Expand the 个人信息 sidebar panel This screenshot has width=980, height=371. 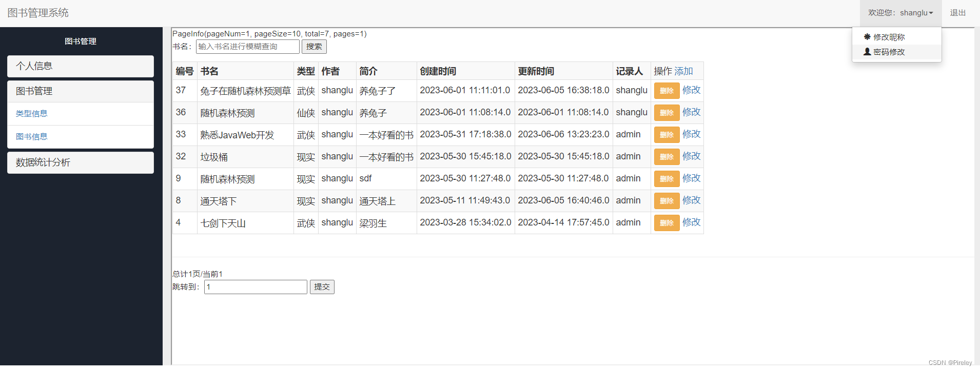click(x=81, y=66)
